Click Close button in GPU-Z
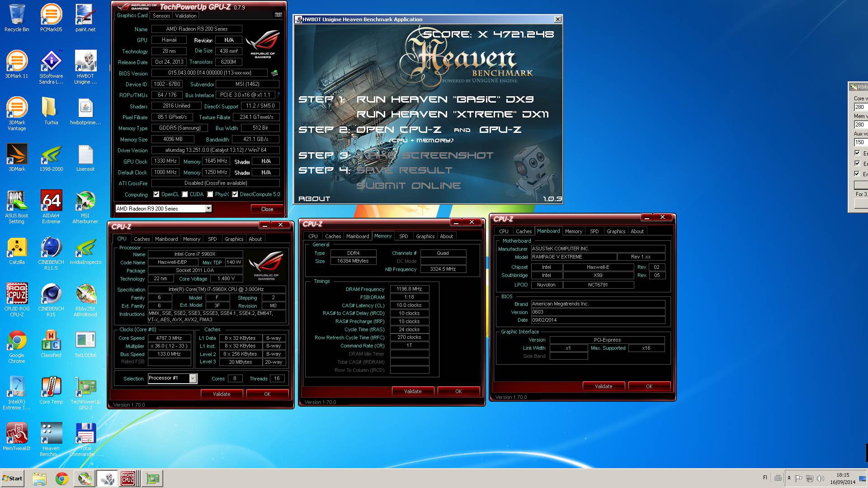The image size is (868, 488). click(x=267, y=209)
